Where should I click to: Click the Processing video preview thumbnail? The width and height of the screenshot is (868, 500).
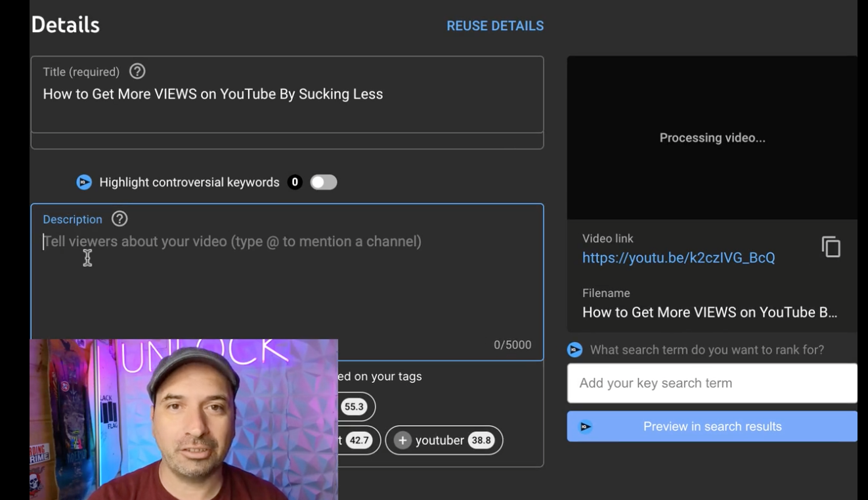coord(712,138)
